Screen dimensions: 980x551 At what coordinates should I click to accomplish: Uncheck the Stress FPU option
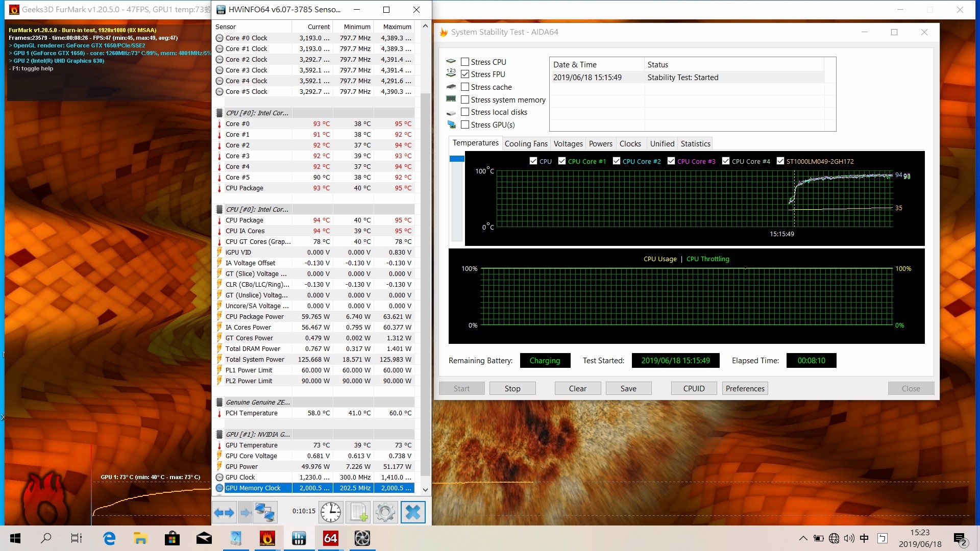[x=465, y=74]
